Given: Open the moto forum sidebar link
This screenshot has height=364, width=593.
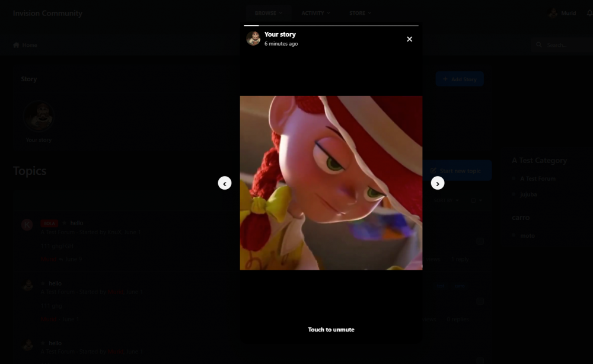Looking at the screenshot, I should [x=528, y=236].
